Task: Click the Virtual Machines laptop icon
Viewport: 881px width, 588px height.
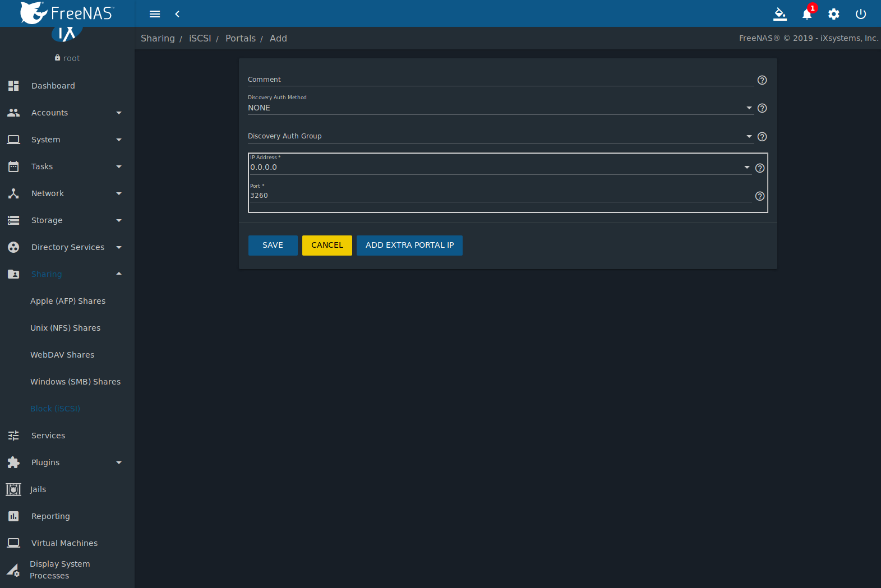Action: (x=13, y=543)
